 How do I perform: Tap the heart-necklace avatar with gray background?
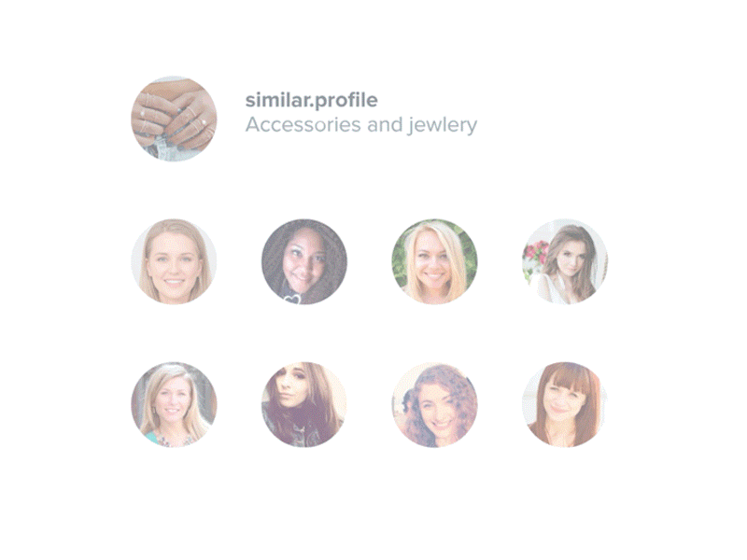coord(304,261)
